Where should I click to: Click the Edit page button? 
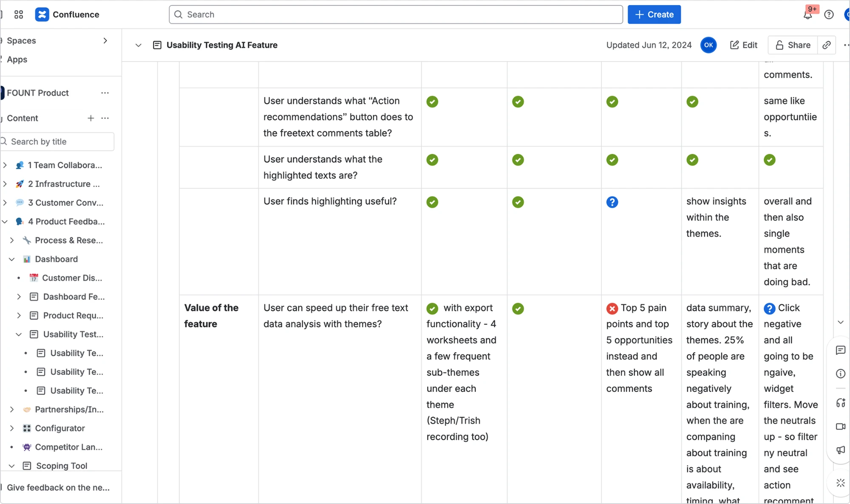point(744,45)
